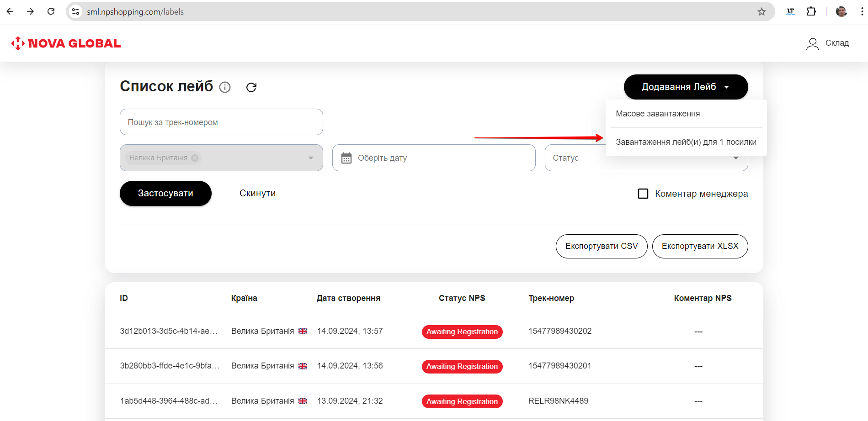Open the Оберіть дату date picker field
The image size is (868, 421).
pos(434,158)
